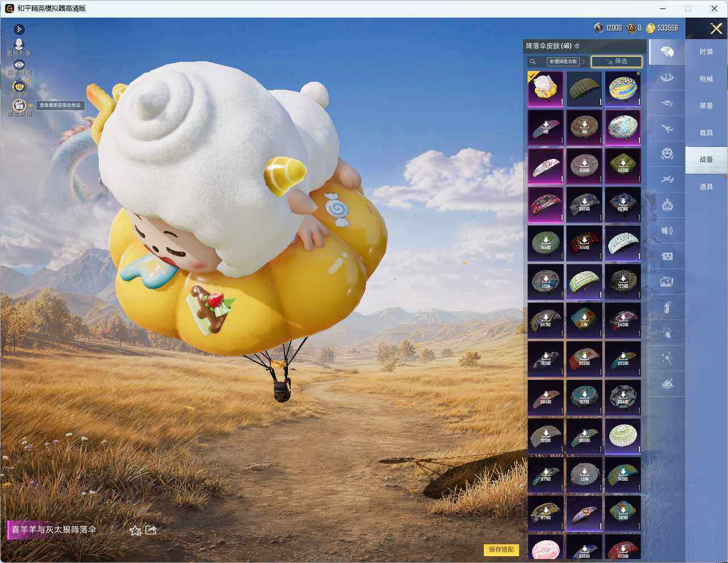Image resolution: width=728 pixels, height=563 pixels.
Task: Download the 693KB parachute skin
Action: pos(623,359)
